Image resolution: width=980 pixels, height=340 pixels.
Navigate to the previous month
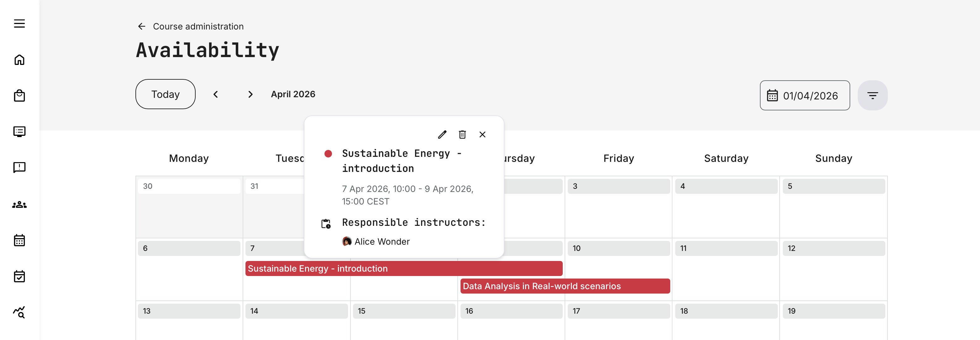tap(216, 94)
